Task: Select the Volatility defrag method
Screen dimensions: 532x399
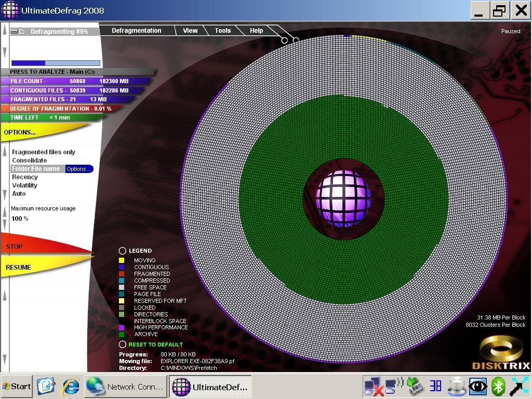Action: (24, 185)
